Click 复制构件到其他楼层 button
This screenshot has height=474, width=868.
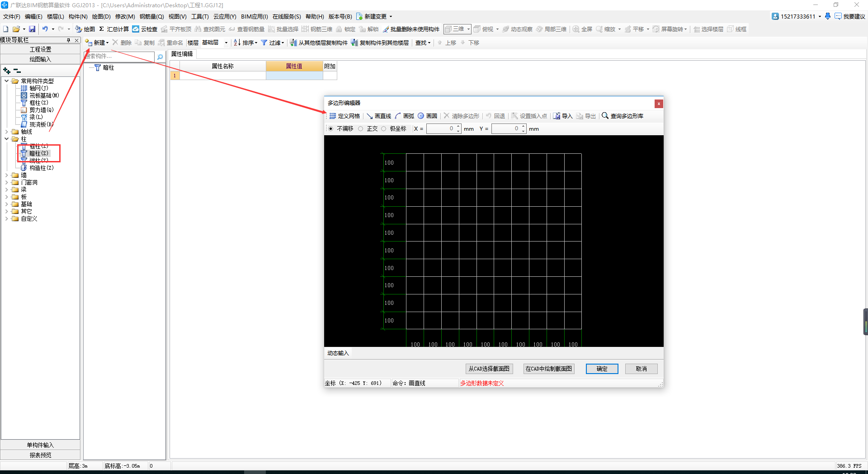coord(380,43)
